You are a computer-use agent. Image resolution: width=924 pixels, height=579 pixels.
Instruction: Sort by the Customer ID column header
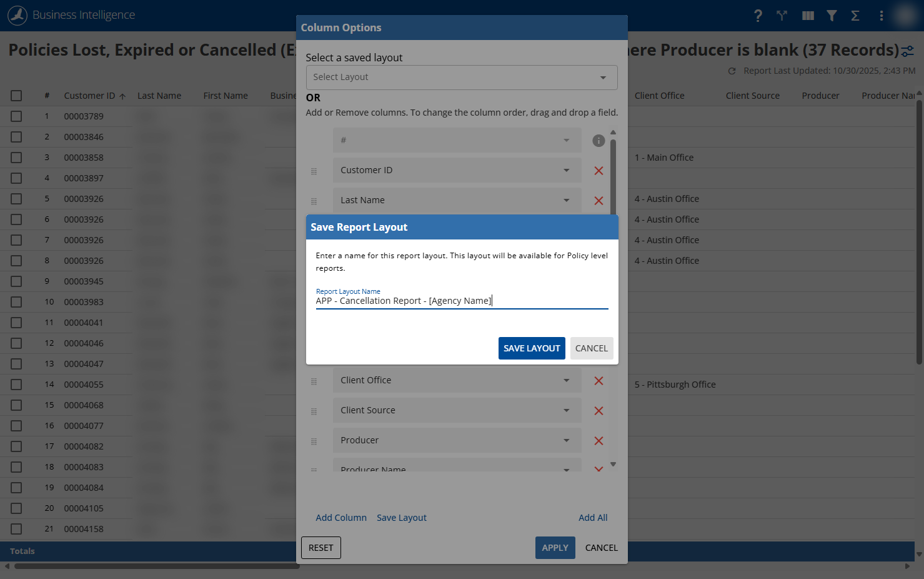[89, 96]
